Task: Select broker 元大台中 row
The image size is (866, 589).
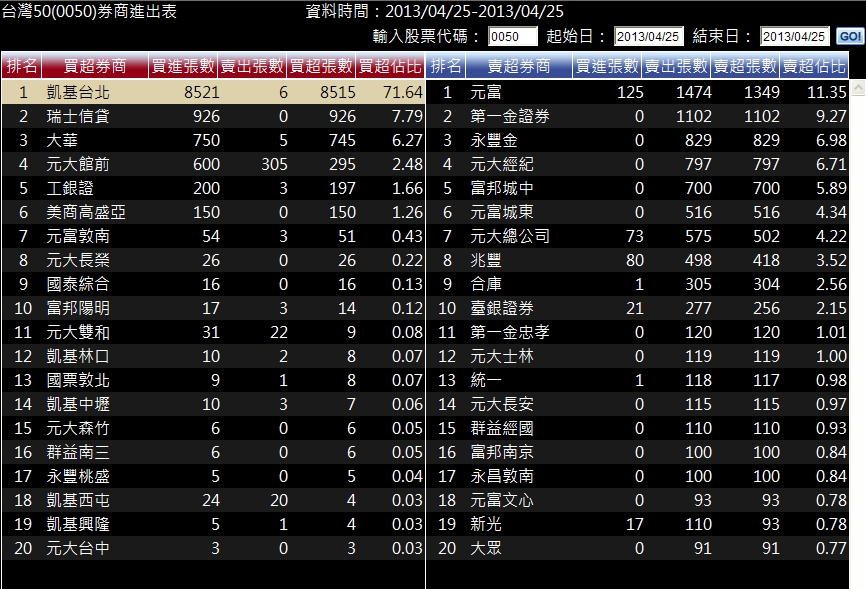Action: pos(213,548)
